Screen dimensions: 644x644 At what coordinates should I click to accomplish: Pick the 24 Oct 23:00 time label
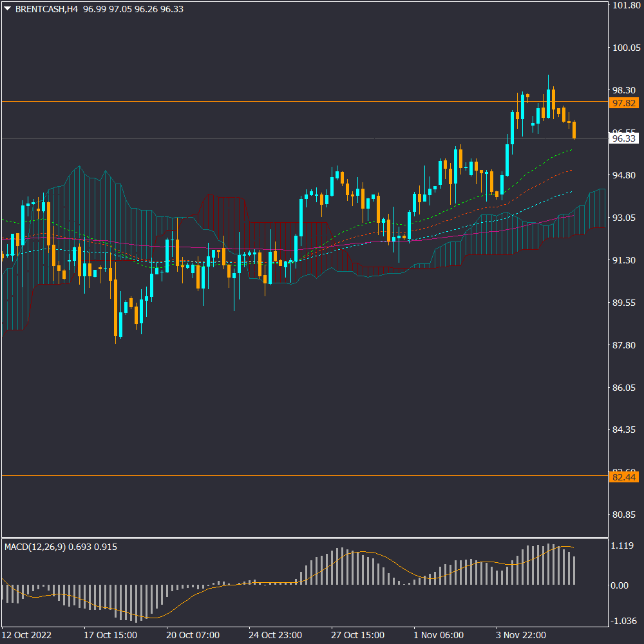click(x=276, y=635)
